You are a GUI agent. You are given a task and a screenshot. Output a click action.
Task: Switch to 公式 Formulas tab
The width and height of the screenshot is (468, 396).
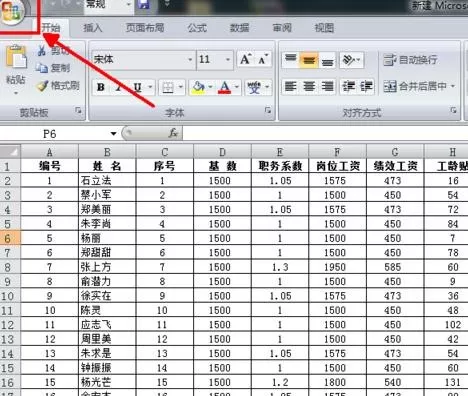pos(197,28)
